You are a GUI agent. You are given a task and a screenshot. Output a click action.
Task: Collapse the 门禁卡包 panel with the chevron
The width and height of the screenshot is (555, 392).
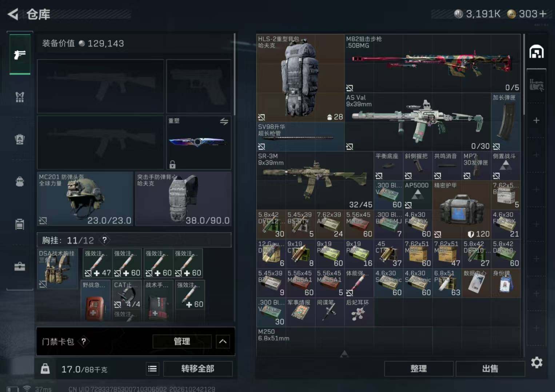pos(223,342)
